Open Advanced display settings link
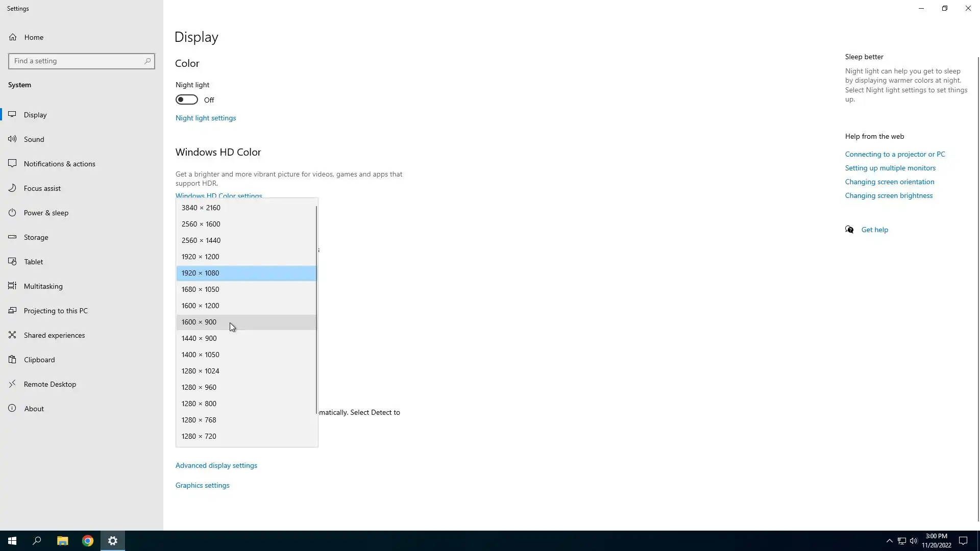 [x=216, y=465]
